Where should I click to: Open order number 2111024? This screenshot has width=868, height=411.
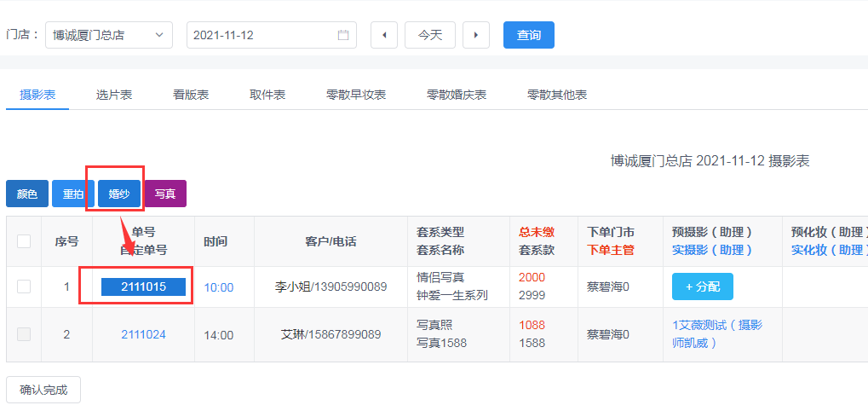(x=143, y=334)
